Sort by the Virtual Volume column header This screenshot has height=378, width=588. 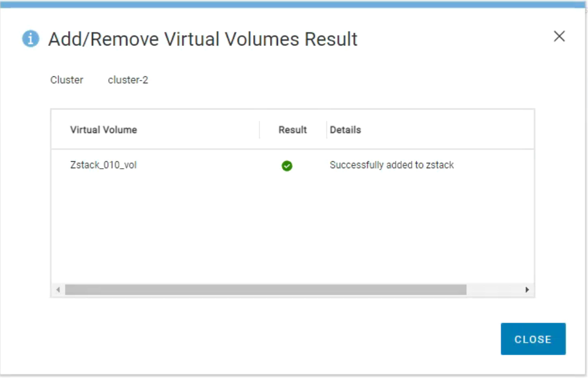click(x=104, y=130)
